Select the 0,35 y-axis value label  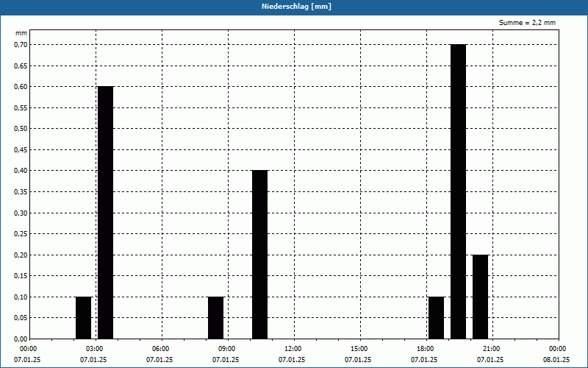click(x=20, y=191)
